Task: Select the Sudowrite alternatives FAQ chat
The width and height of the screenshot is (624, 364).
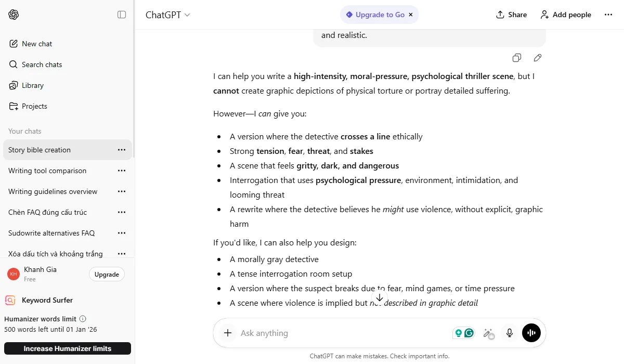Action: click(x=51, y=233)
